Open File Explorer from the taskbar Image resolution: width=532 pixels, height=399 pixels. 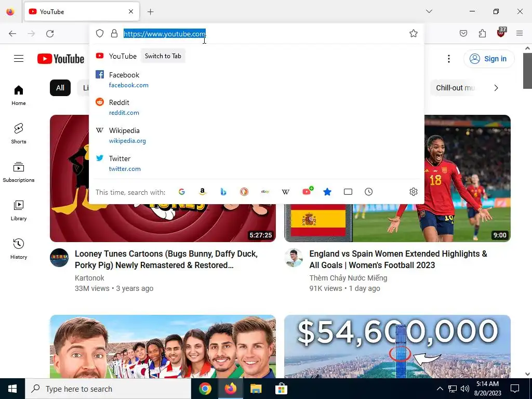(x=256, y=389)
